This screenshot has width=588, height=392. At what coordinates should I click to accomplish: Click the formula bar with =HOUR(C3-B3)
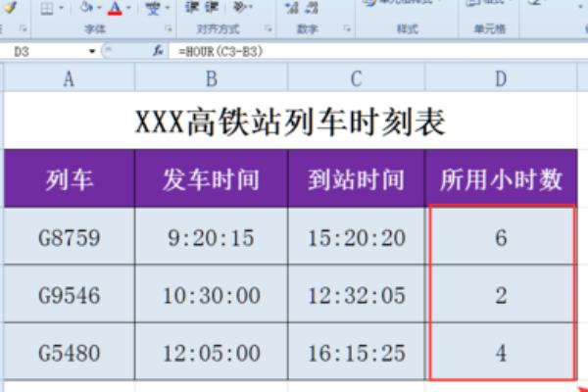(378, 51)
